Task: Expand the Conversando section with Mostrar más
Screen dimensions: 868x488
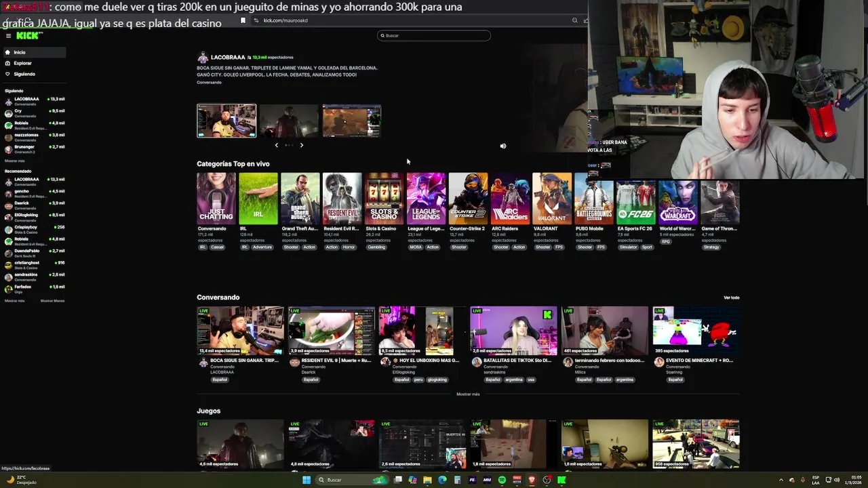Action: pyautogui.click(x=468, y=394)
